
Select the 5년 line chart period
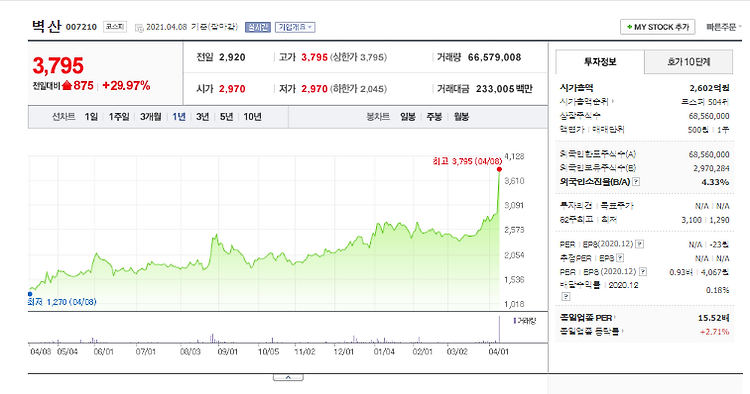pyautogui.click(x=226, y=117)
